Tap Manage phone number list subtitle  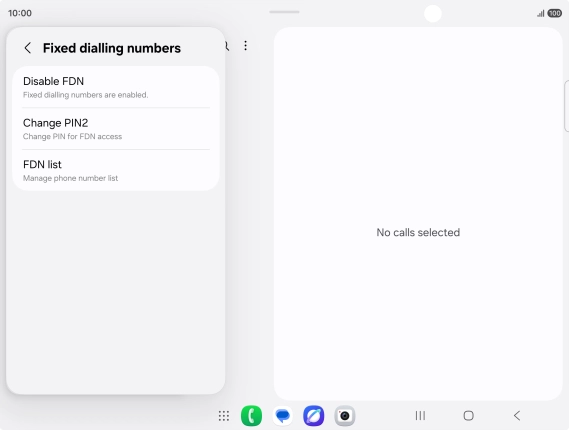pos(70,178)
